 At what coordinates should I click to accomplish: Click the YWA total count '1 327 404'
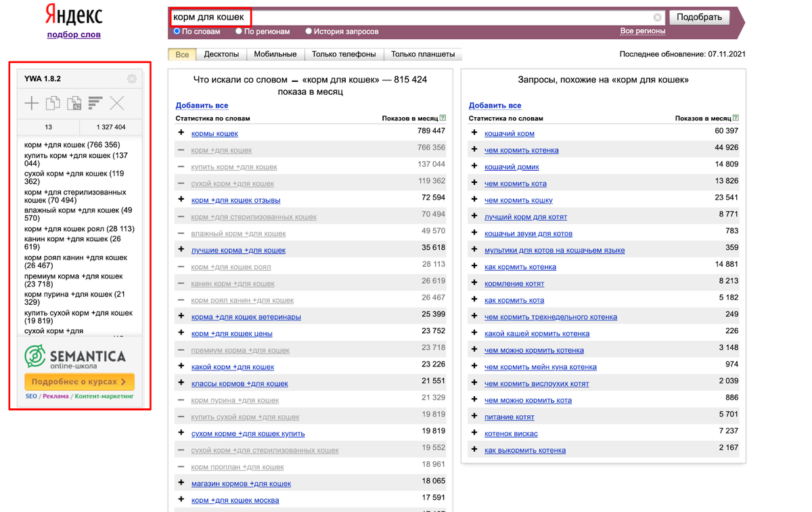coord(110,127)
